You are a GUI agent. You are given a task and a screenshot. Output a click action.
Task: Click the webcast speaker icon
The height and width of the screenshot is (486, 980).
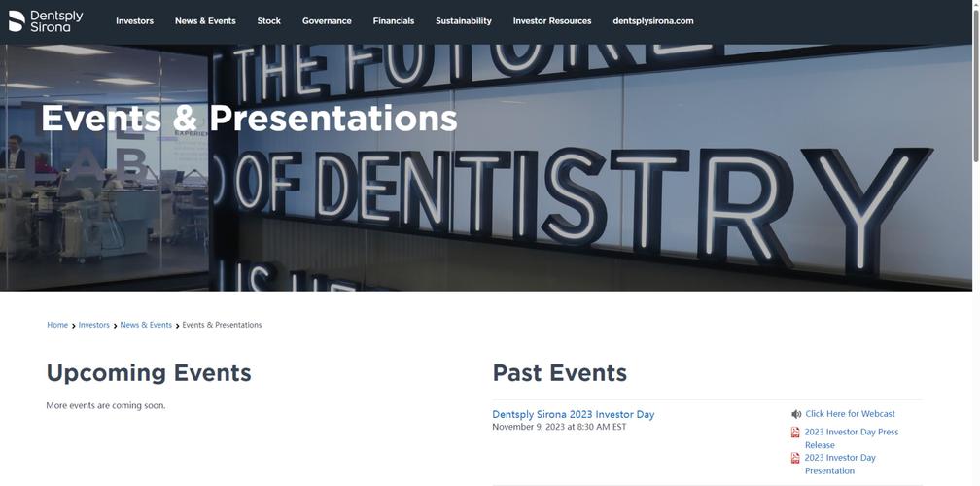[796, 414]
